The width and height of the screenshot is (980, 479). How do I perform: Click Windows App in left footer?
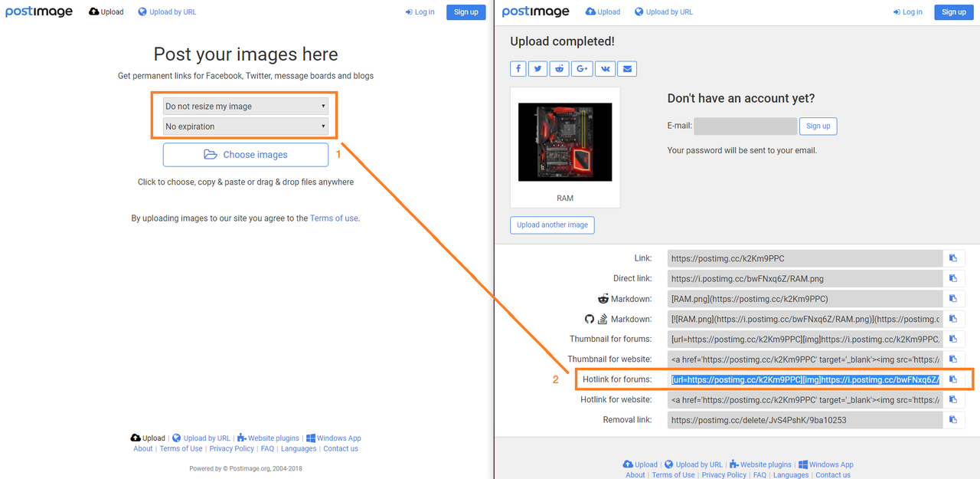click(x=334, y=438)
